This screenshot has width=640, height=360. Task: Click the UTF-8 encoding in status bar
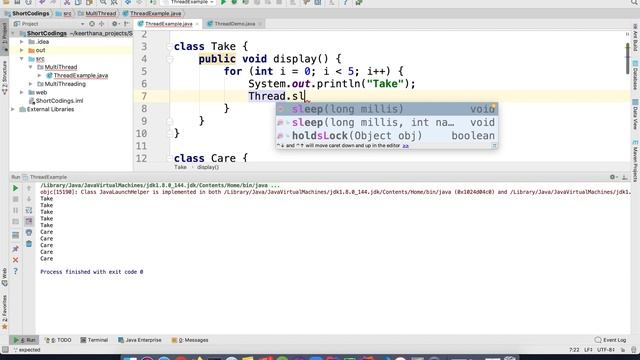(606, 350)
